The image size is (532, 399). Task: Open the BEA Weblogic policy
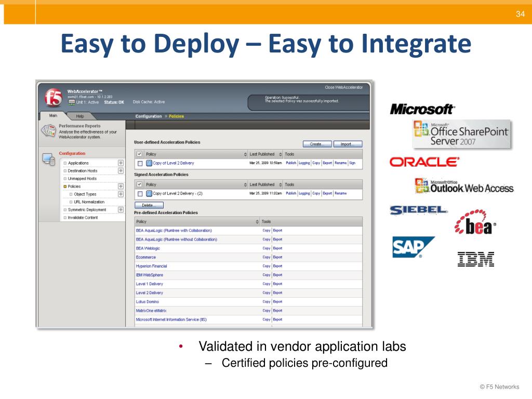click(x=148, y=248)
